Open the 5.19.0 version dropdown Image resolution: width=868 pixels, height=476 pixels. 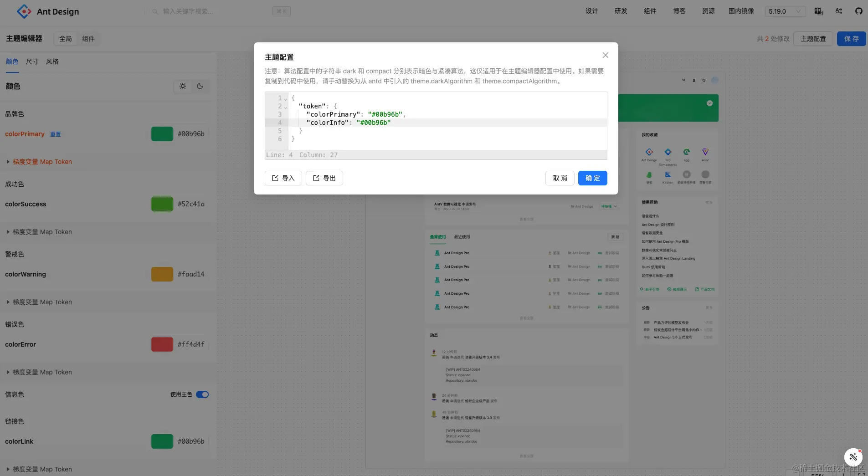[785, 11]
